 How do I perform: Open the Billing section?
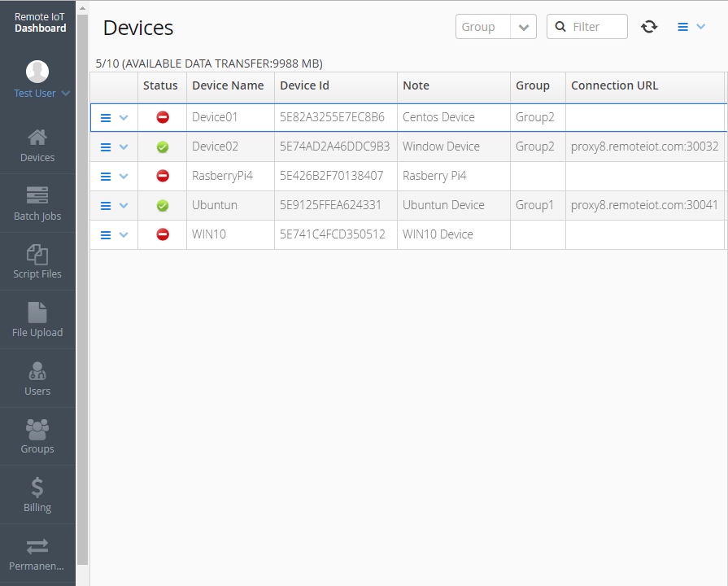coord(37,495)
